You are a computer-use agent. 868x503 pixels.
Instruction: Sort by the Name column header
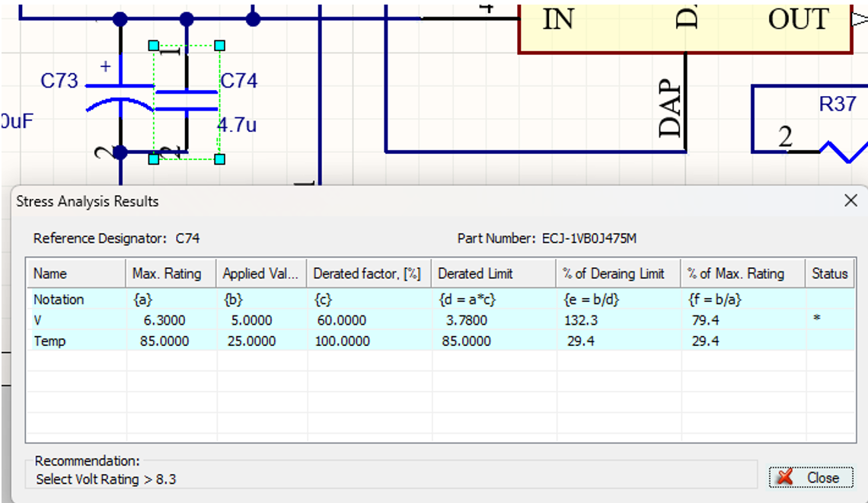(x=76, y=274)
